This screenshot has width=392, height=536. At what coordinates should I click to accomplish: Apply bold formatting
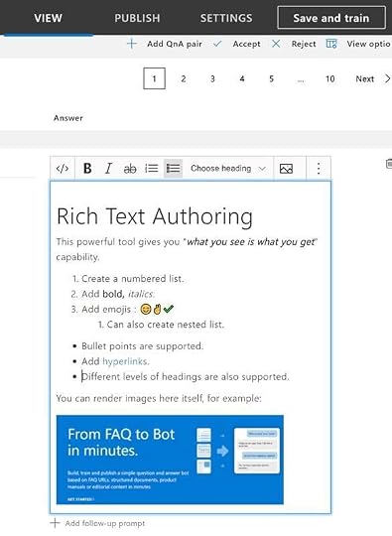[x=87, y=168]
